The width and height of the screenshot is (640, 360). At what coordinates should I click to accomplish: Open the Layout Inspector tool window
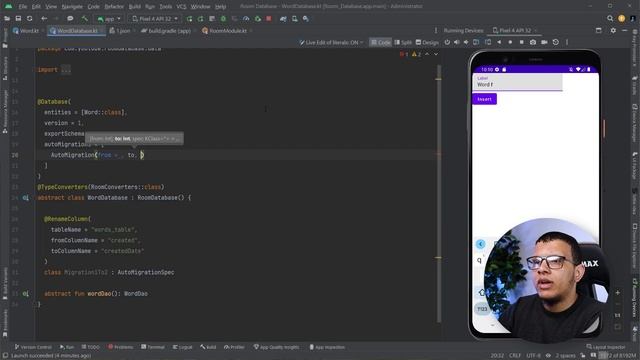click(x=606, y=347)
